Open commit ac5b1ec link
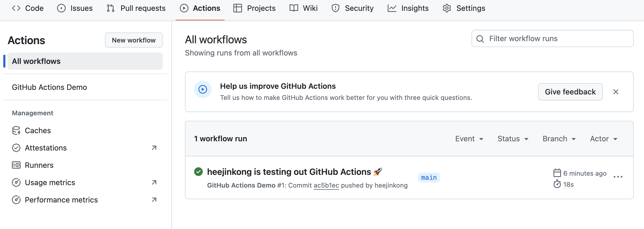644x229 pixels. 326,185
